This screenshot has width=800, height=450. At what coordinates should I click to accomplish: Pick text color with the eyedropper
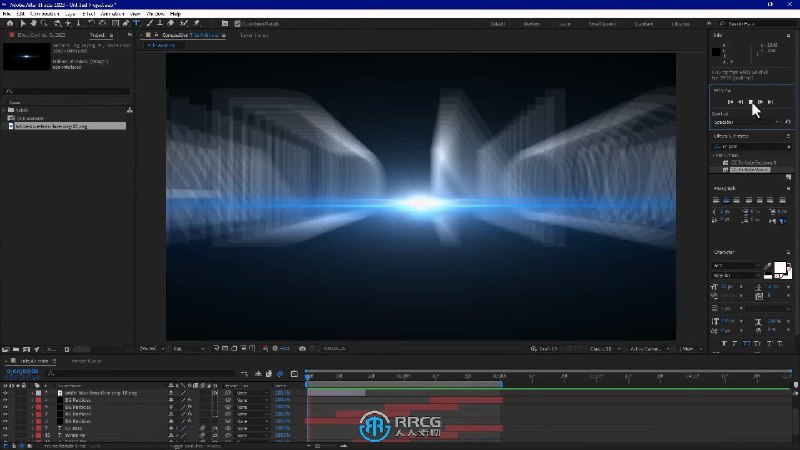pos(768,266)
